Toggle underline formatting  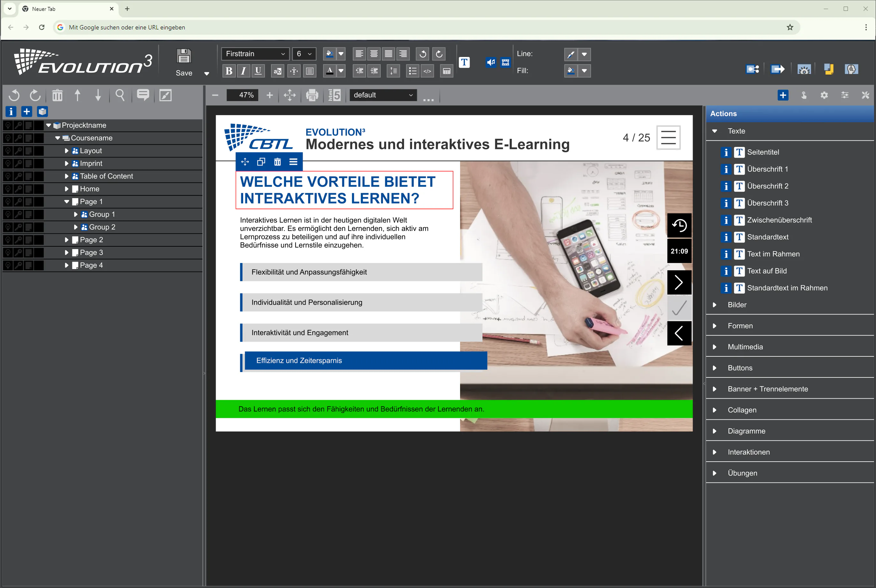pos(258,71)
